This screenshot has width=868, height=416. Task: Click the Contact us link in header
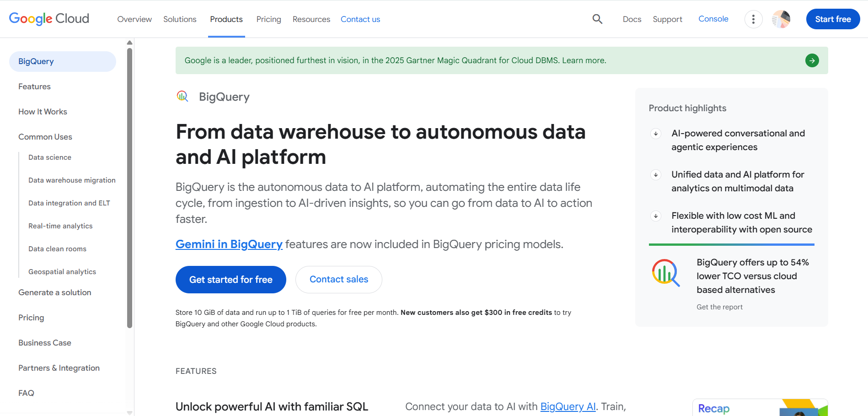pos(360,19)
